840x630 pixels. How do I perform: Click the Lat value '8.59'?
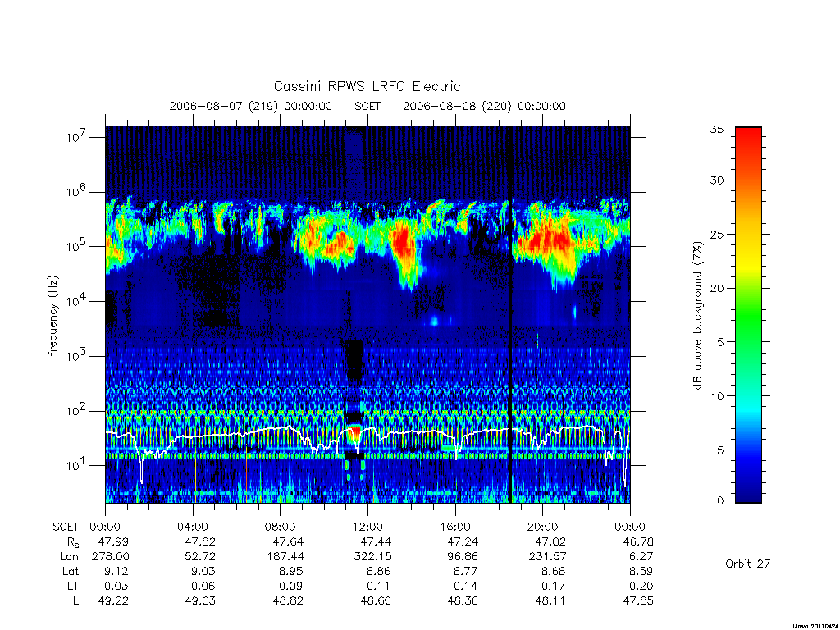[x=641, y=571]
